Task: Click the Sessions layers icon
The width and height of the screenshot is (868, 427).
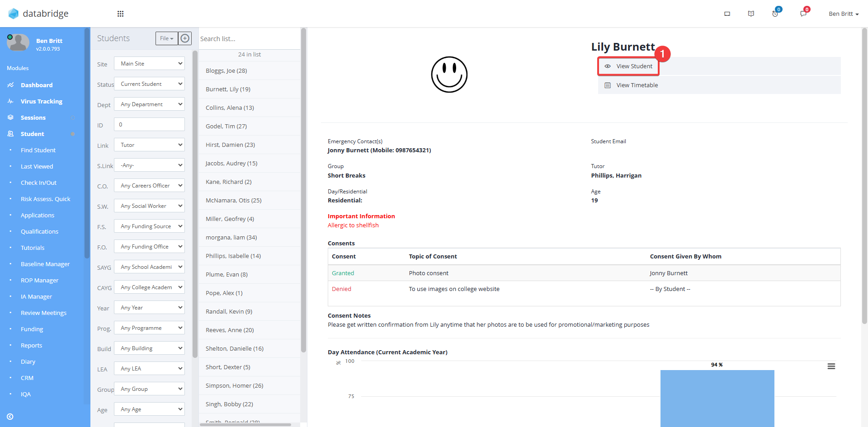Action: 10,117
